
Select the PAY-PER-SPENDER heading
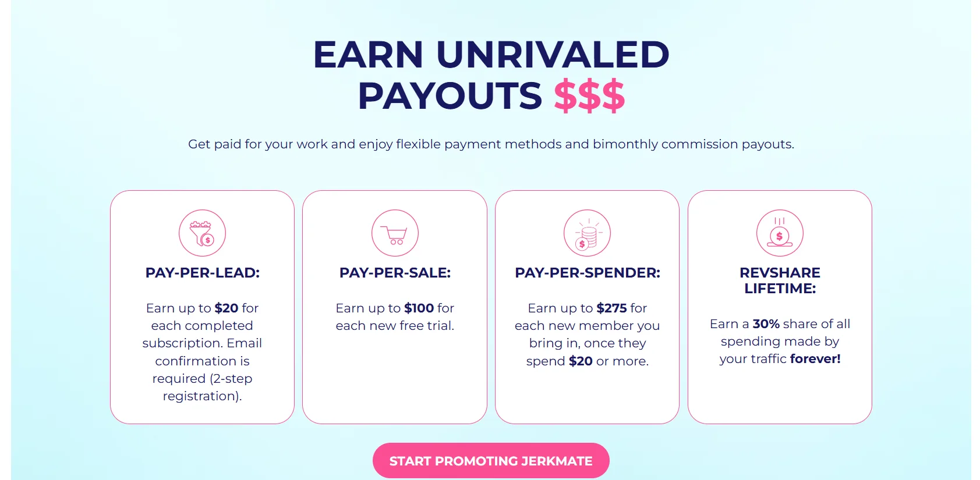(588, 273)
